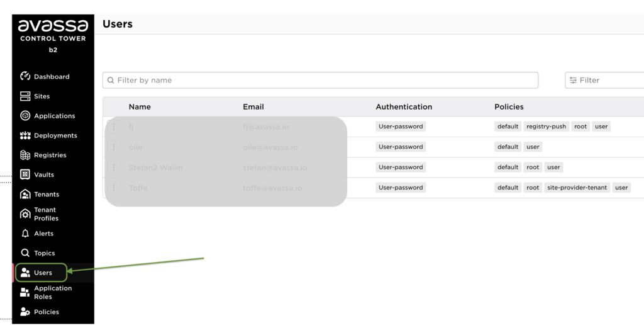
Task: Click the Tenants building icon
Action: pyautogui.click(x=25, y=194)
